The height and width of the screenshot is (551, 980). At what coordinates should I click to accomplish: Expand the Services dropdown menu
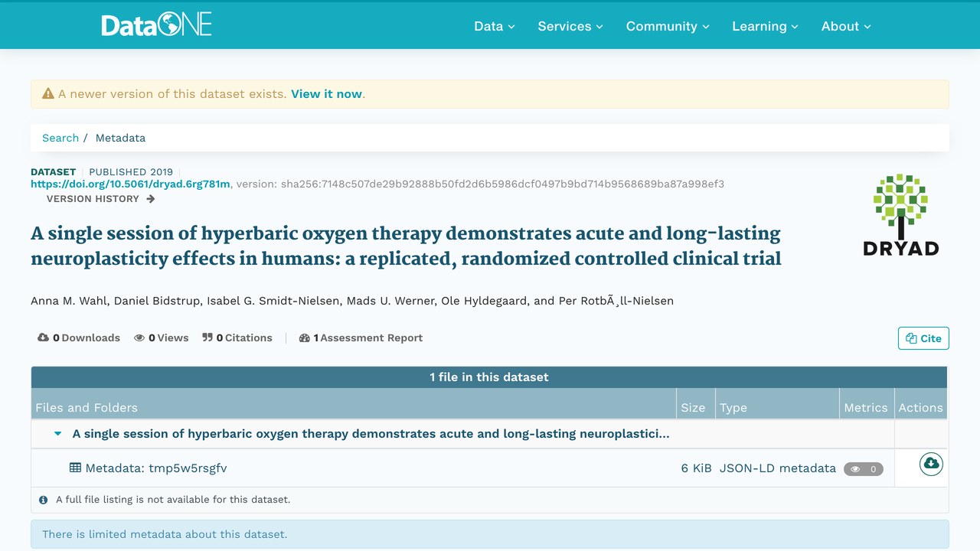point(570,26)
